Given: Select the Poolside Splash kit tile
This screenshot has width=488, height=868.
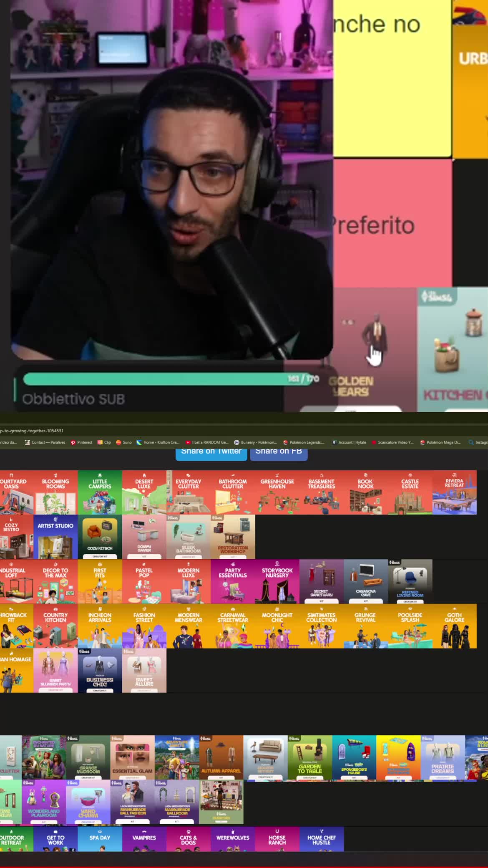Looking at the screenshot, I should point(410,626).
